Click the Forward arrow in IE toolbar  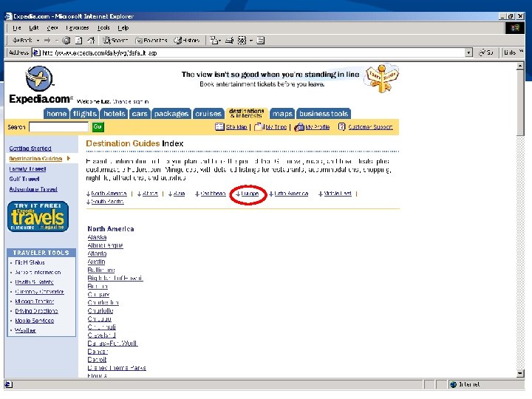point(47,41)
